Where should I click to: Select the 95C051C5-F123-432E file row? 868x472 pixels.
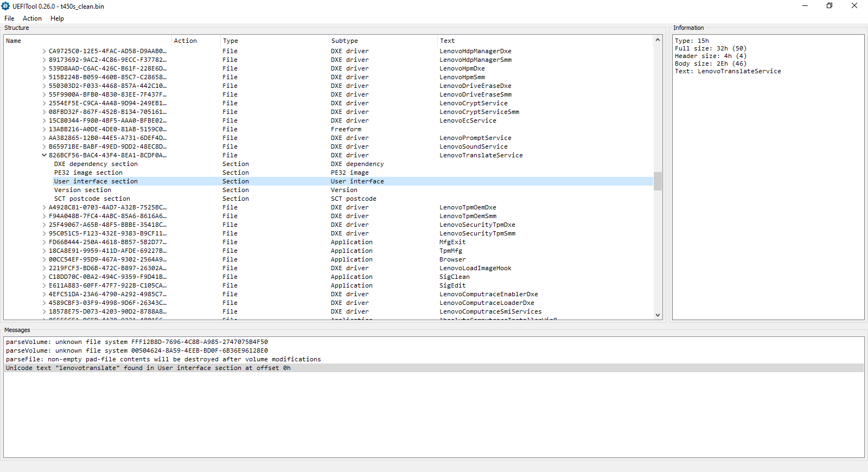coord(328,233)
